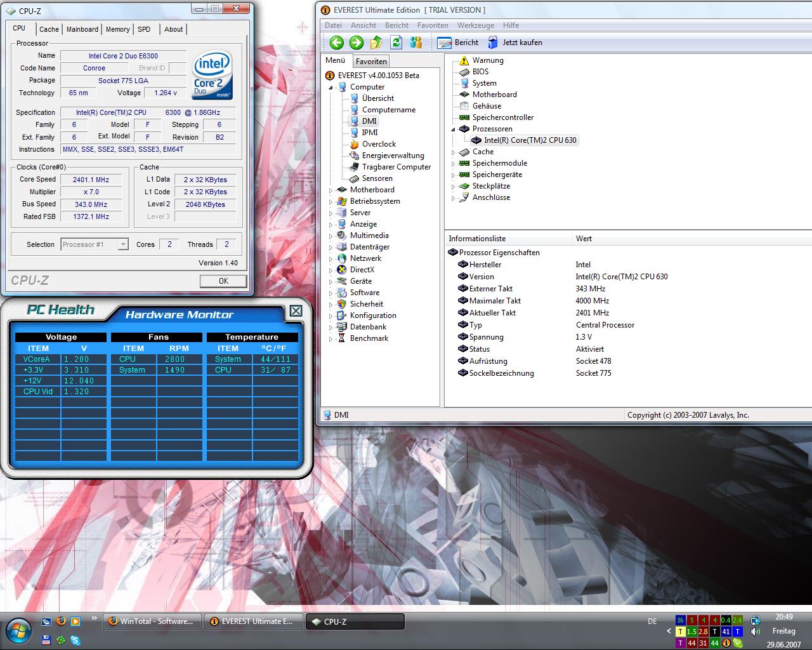Open the Processor selection dropdown in CPU-Z
This screenshot has height=650, width=812.
123,244
